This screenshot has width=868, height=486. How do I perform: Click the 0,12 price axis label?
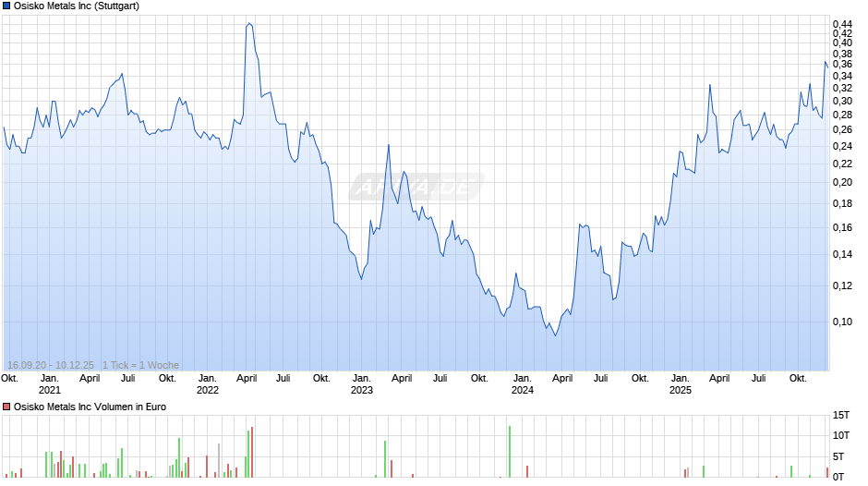842,286
